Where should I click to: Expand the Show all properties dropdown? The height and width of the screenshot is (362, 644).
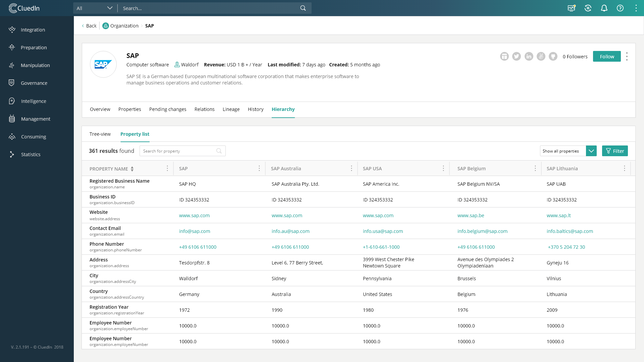tap(591, 151)
